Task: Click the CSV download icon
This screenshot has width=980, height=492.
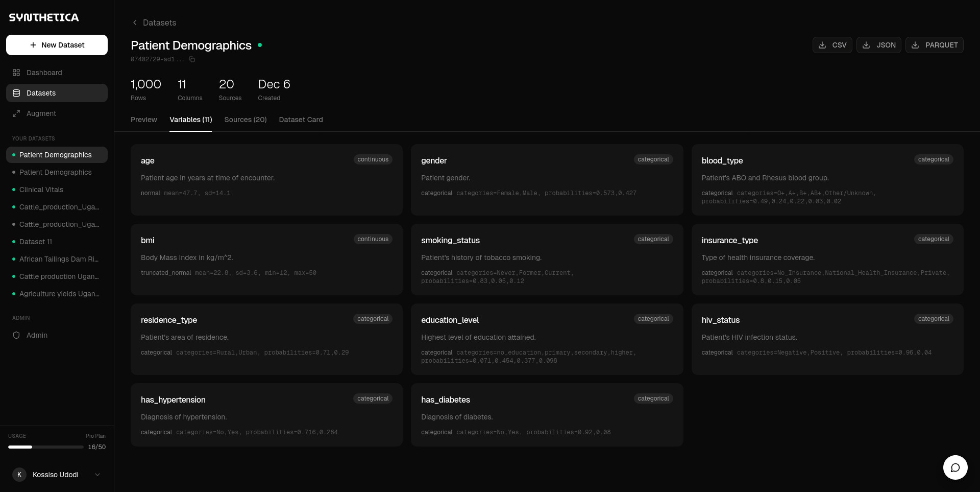Action: pos(822,45)
